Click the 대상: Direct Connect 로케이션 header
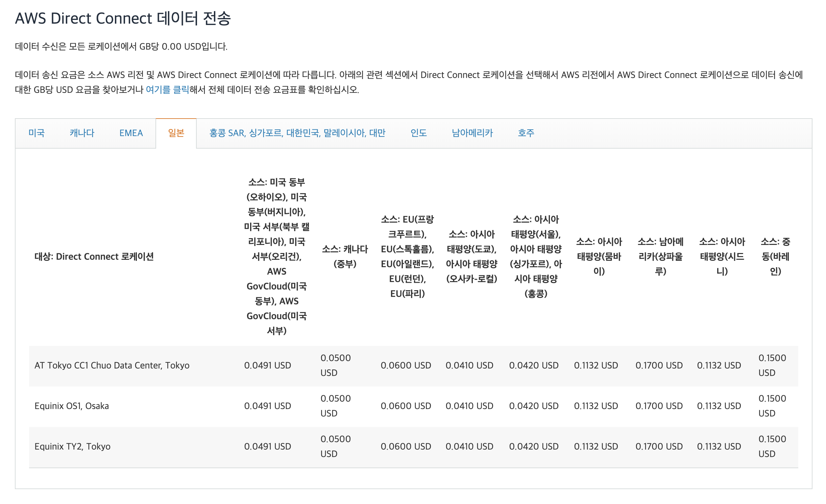 point(94,257)
